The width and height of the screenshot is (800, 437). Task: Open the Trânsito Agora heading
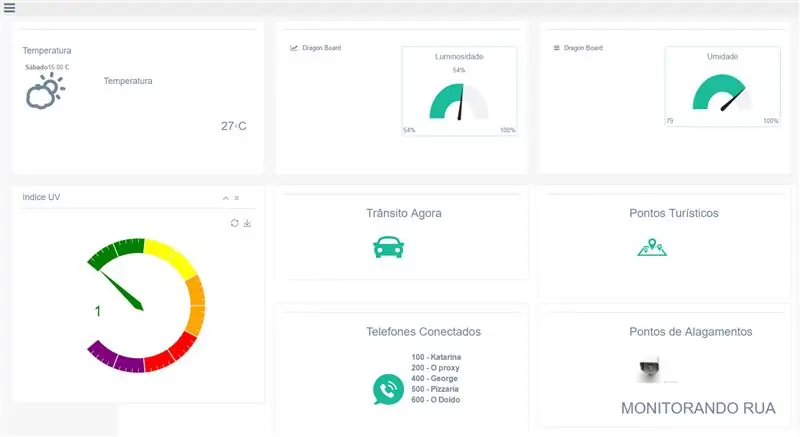pyautogui.click(x=404, y=213)
